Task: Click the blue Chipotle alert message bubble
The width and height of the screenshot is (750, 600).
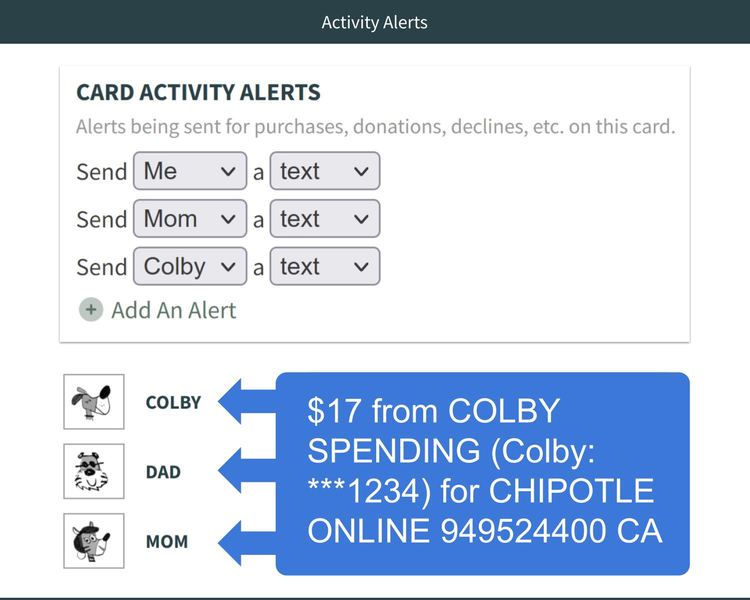Action: [x=483, y=474]
